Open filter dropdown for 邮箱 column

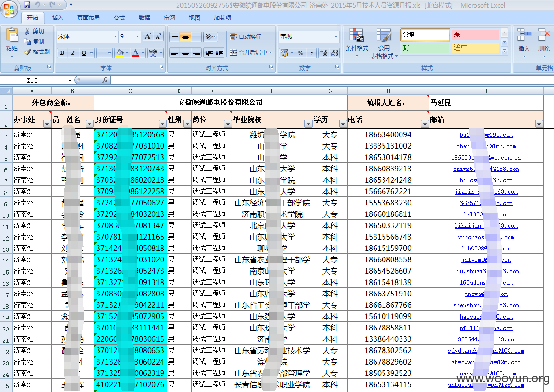(539, 124)
